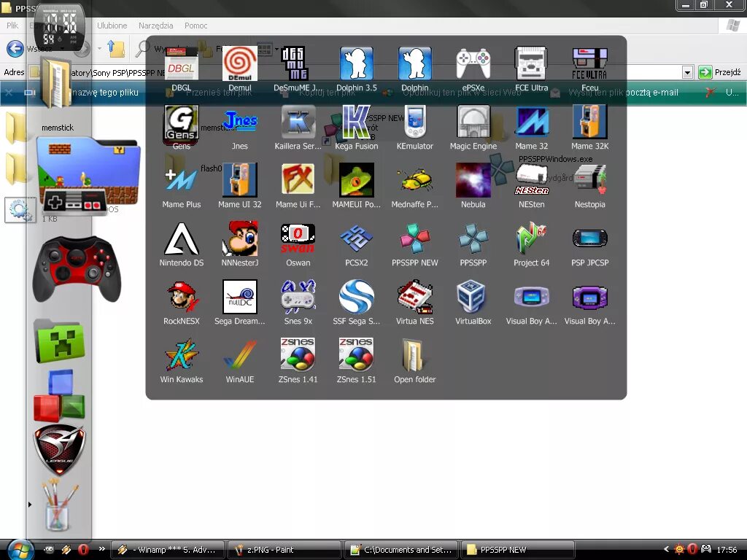Open Mame 32 icon
The image size is (747, 560).
[x=531, y=122]
